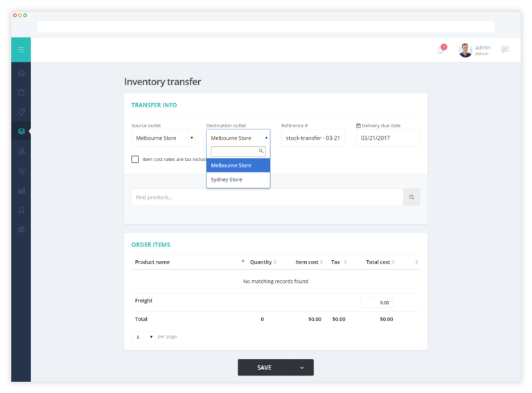Click the Delivery due date field
The width and height of the screenshot is (532, 393).
[388, 138]
